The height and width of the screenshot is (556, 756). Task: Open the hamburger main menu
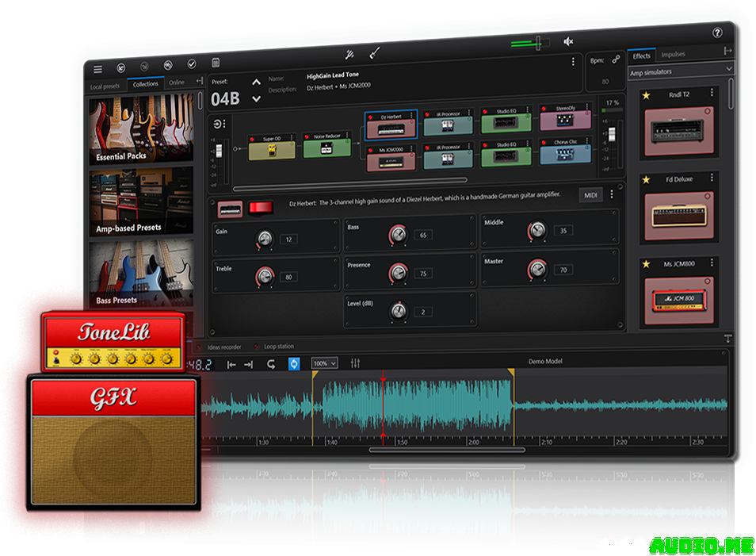coord(98,70)
